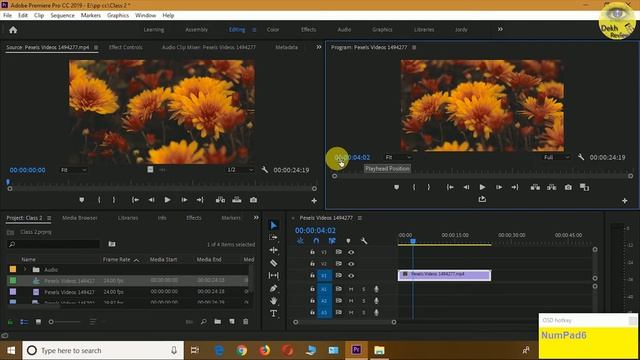The width and height of the screenshot is (640, 360).
Task: Step forward one frame in Program monitor
Action: [x=499, y=187]
